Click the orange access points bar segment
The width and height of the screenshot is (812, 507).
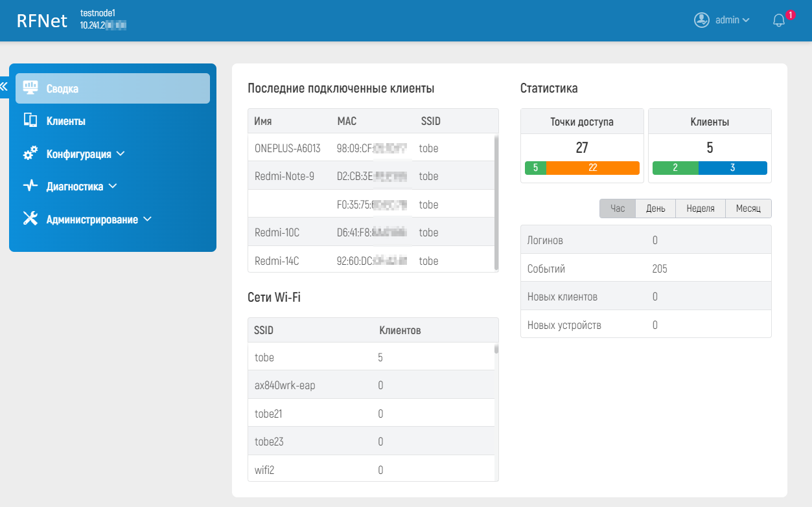[593, 168]
